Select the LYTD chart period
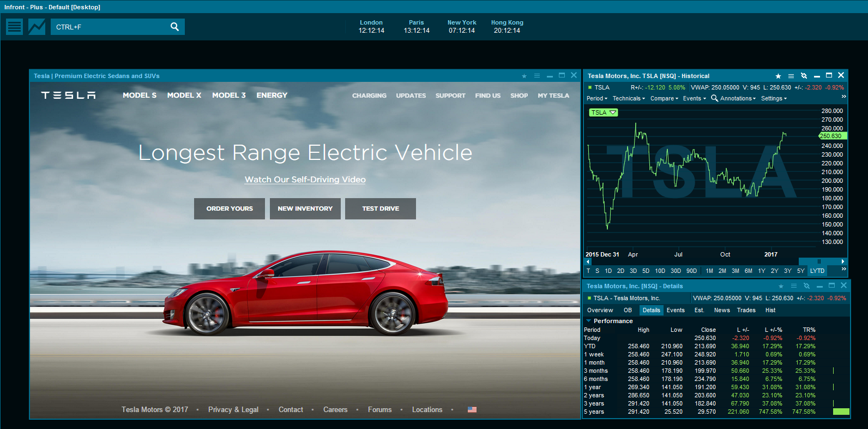The image size is (868, 429). [817, 271]
